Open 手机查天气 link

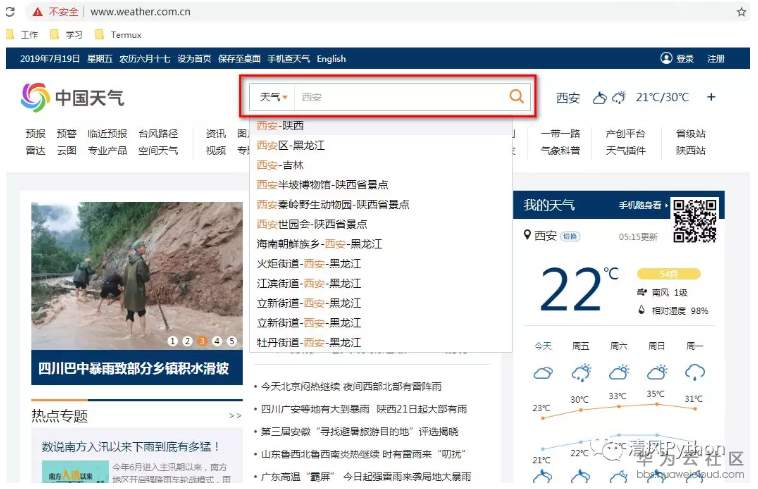(289, 59)
